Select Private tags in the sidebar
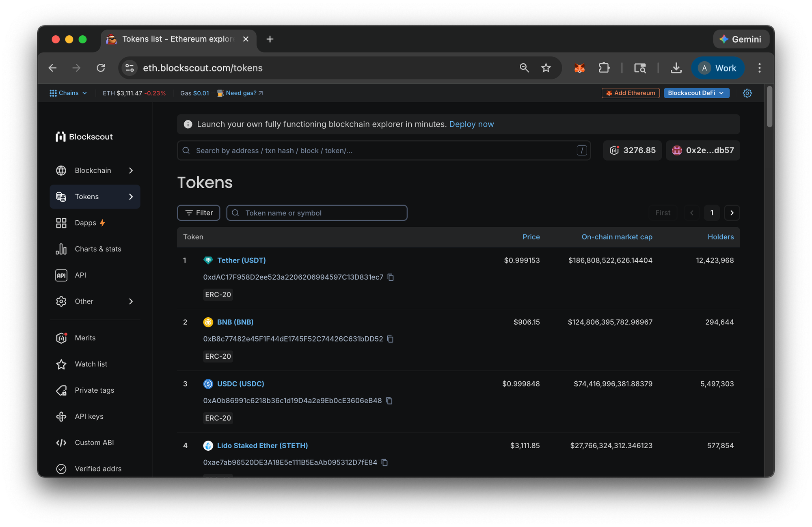 [x=94, y=390]
